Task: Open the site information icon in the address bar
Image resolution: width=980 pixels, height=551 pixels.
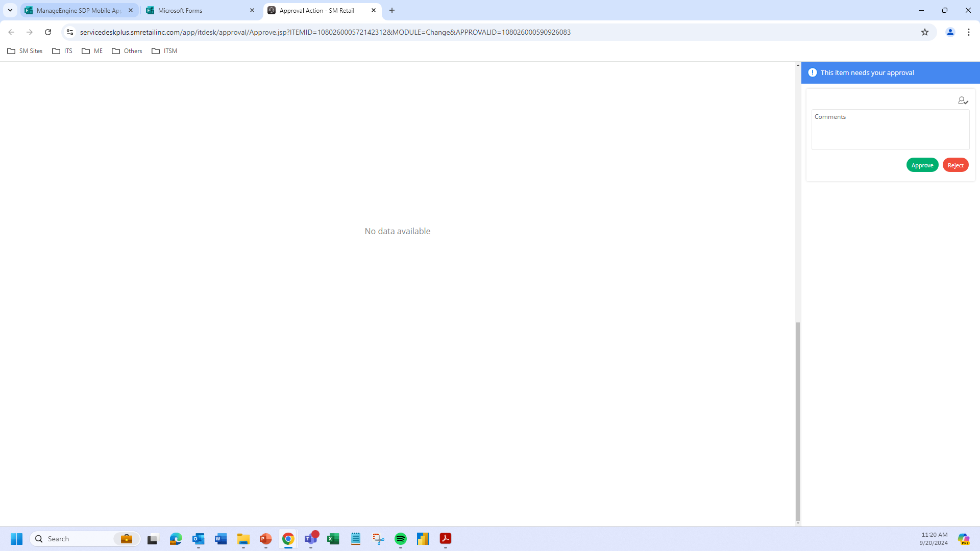Action: pyautogui.click(x=70, y=32)
